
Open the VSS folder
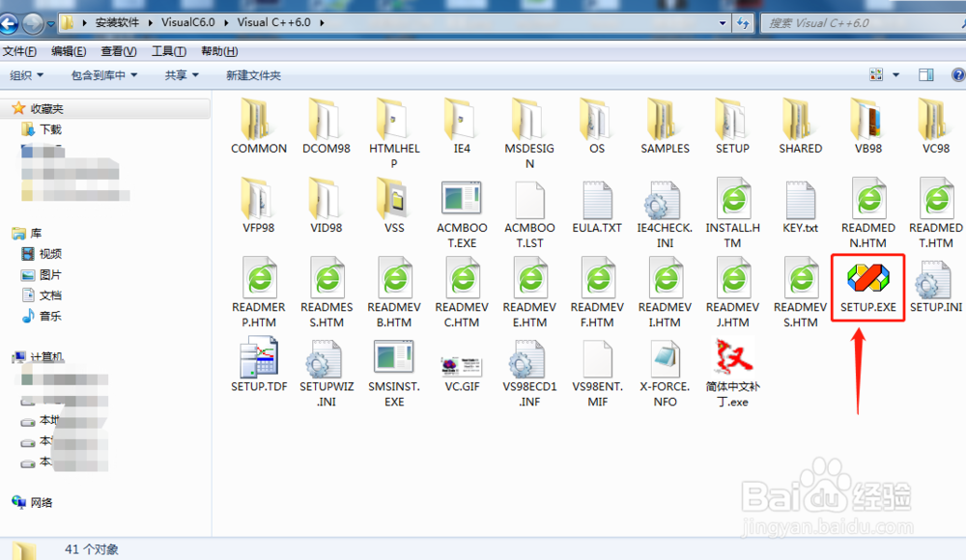[394, 206]
